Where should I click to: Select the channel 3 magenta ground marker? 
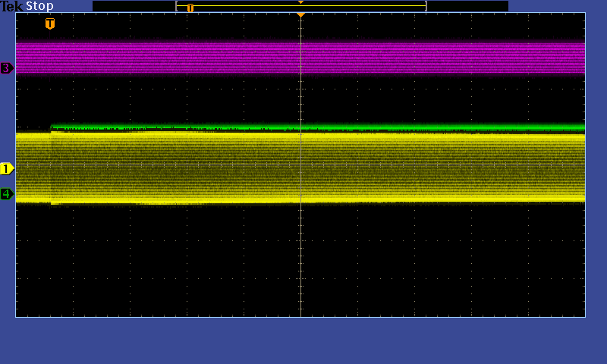(7, 68)
